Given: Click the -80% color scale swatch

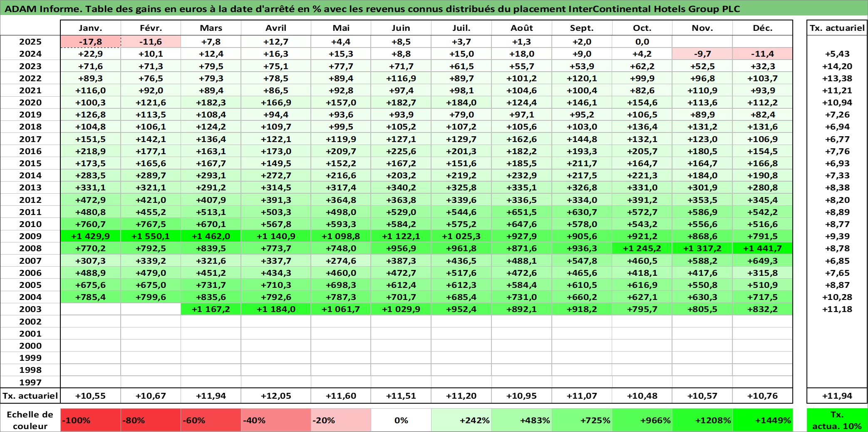Looking at the screenshot, I should coord(151,420).
